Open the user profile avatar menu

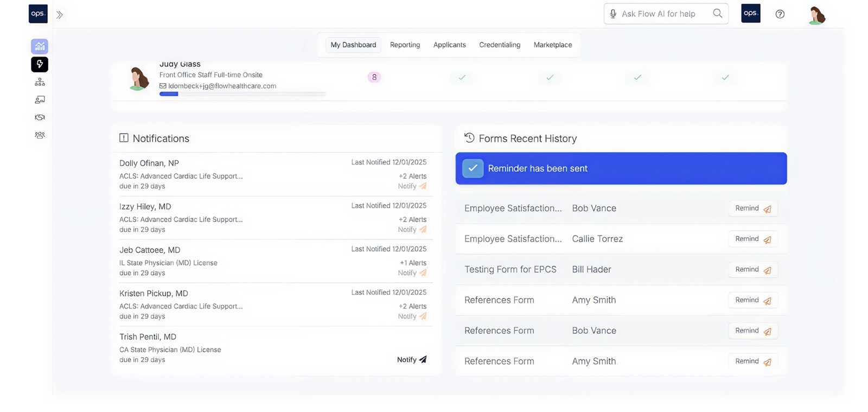tap(816, 15)
